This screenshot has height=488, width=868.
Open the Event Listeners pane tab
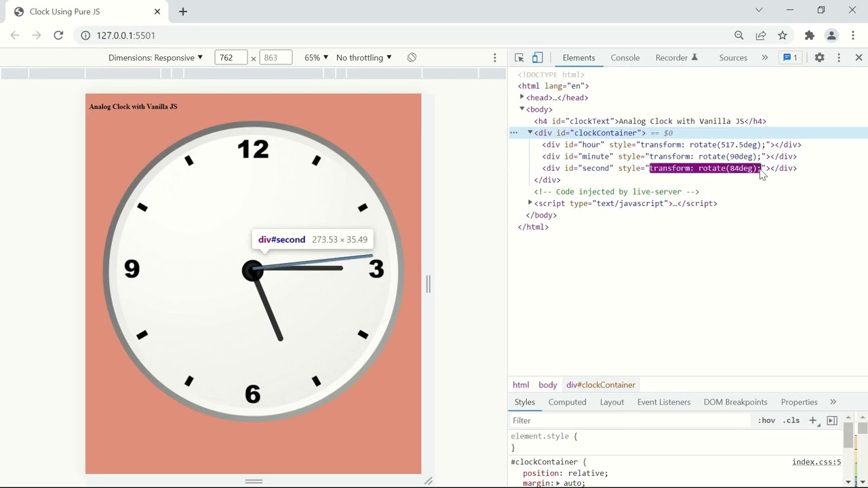point(664,402)
